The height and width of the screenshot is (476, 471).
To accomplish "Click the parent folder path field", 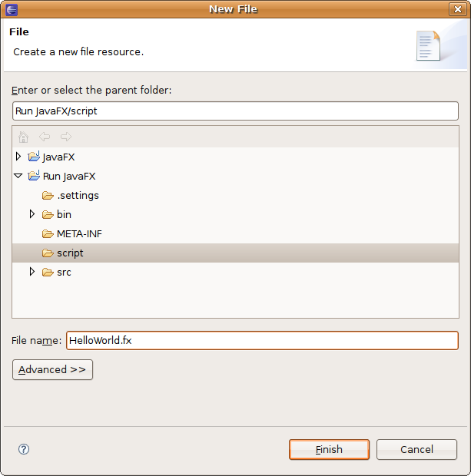I will [235, 111].
